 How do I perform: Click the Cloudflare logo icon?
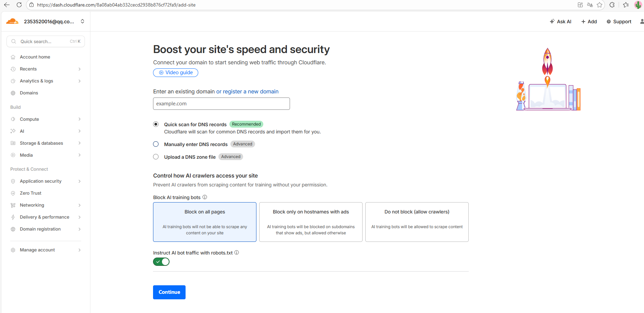12,22
